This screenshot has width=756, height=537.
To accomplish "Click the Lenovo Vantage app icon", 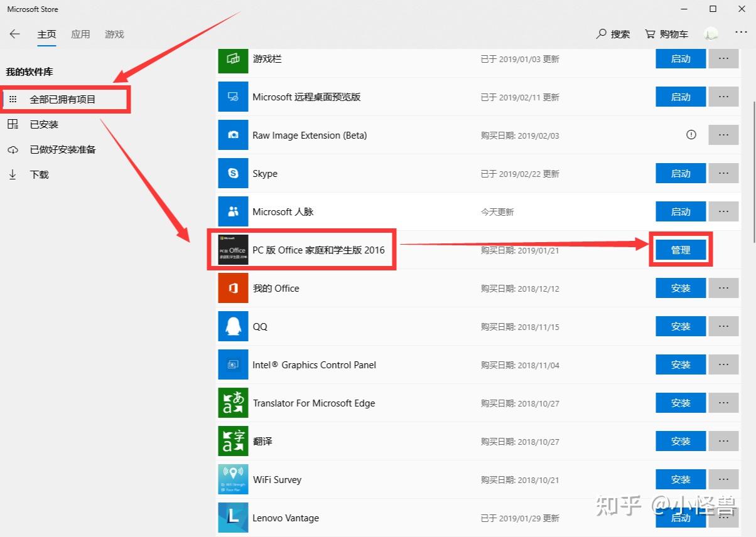I will (234, 518).
